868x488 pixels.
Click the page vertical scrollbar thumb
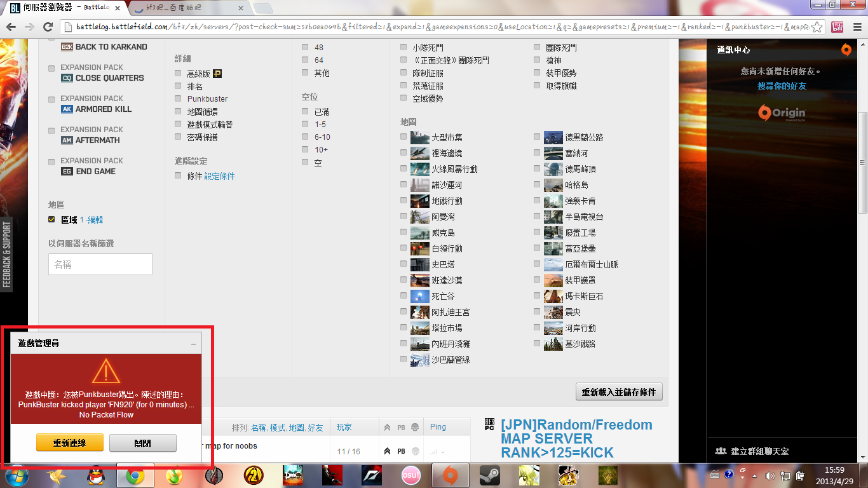coord(862,162)
